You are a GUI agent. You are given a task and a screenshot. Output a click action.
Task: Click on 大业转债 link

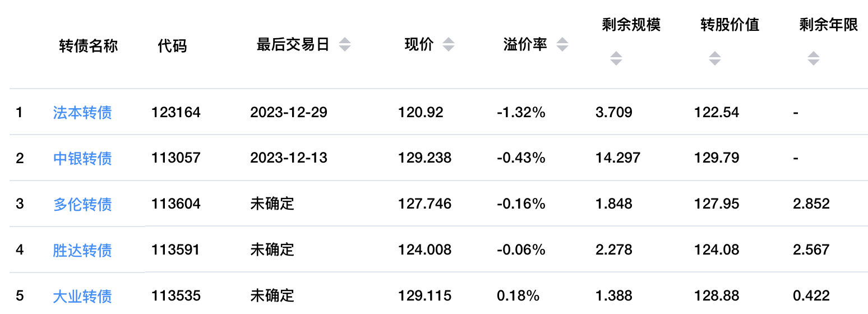(82, 295)
